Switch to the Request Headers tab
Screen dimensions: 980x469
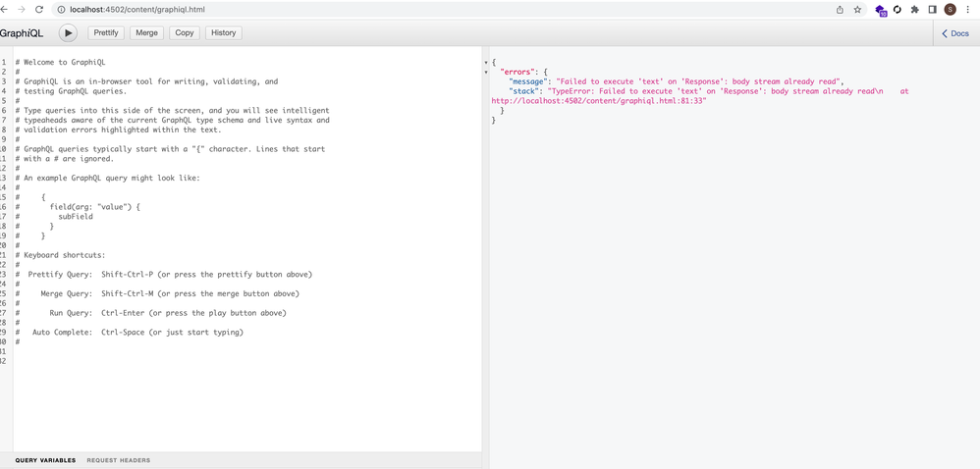118,460
